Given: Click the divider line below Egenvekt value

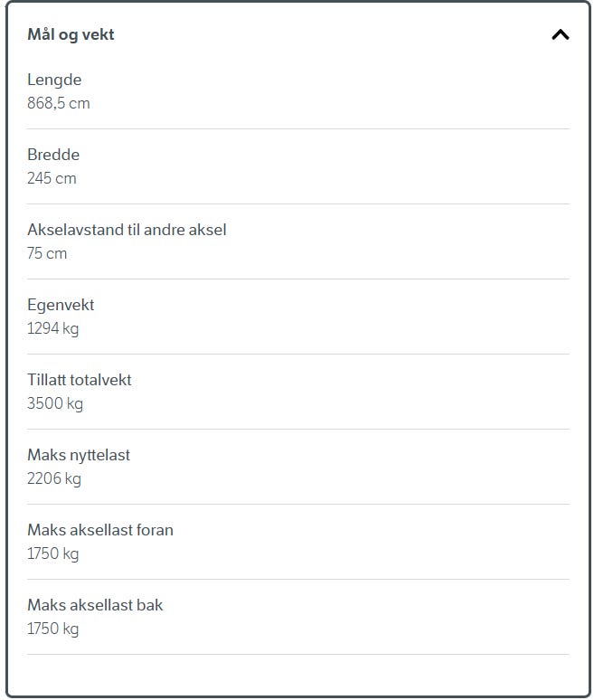Looking at the screenshot, I should tap(298, 354).
